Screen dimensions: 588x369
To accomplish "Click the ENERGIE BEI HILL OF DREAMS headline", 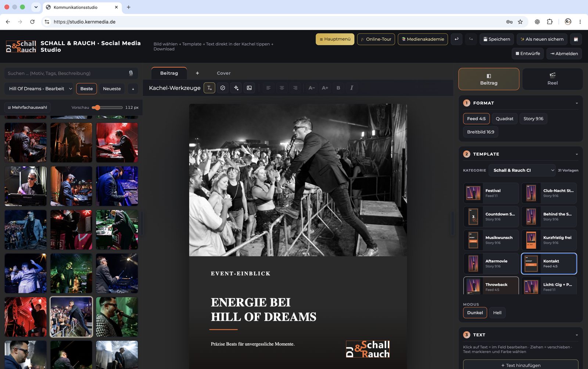I will coord(263,309).
